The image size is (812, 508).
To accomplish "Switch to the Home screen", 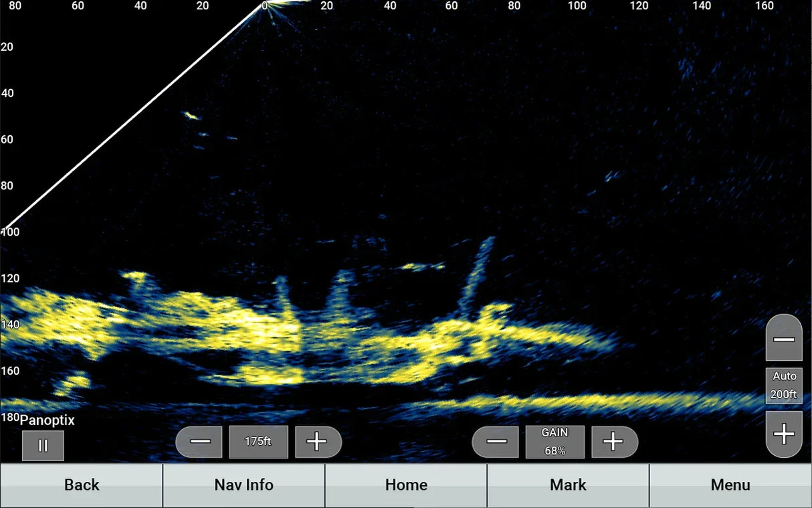I will [406, 485].
